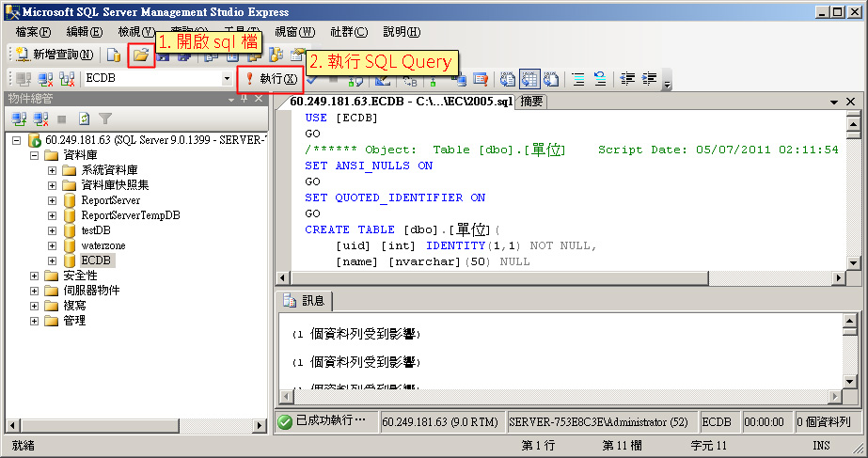Viewport: 868px width, 458px height.
Task: Open the 社群(C) menu
Action: tap(349, 32)
